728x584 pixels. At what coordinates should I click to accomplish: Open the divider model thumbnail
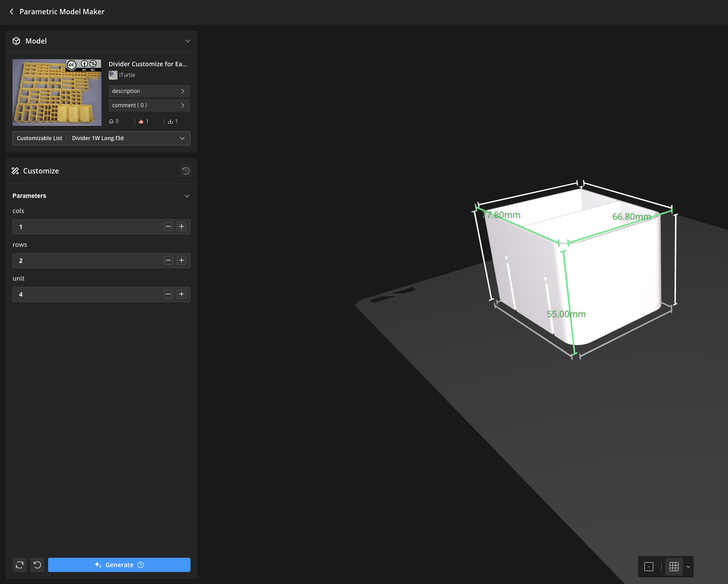point(57,93)
